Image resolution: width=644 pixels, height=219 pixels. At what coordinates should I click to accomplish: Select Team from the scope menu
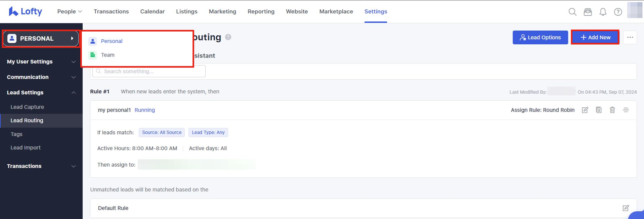pyautogui.click(x=108, y=55)
